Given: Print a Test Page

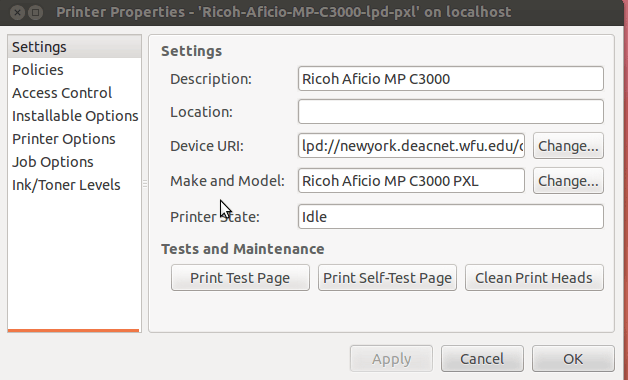Looking at the screenshot, I should (x=240, y=277).
